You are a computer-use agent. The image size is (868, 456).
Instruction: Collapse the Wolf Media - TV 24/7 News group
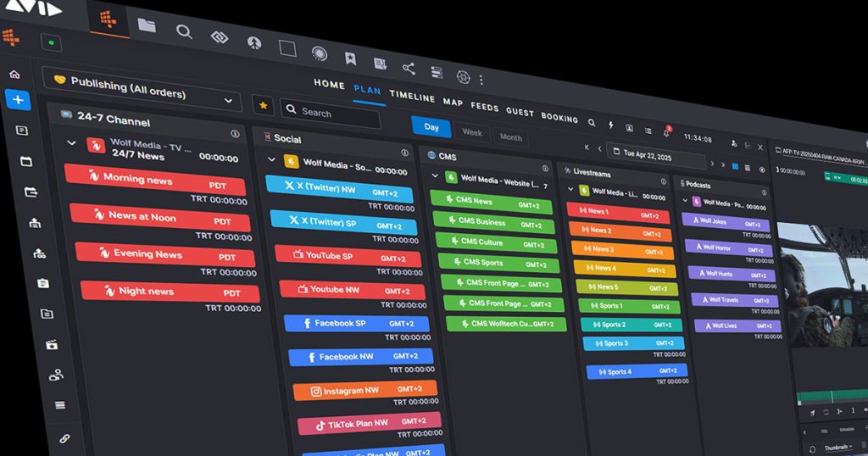click(71, 142)
